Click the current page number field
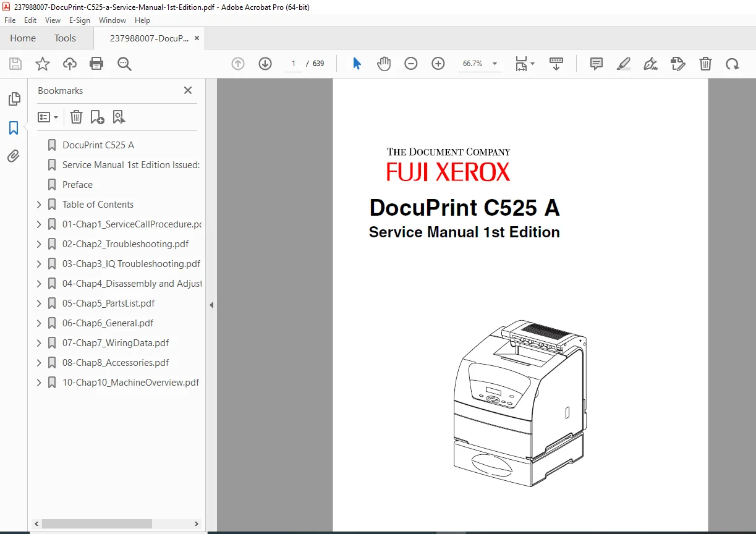 click(x=294, y=64)
